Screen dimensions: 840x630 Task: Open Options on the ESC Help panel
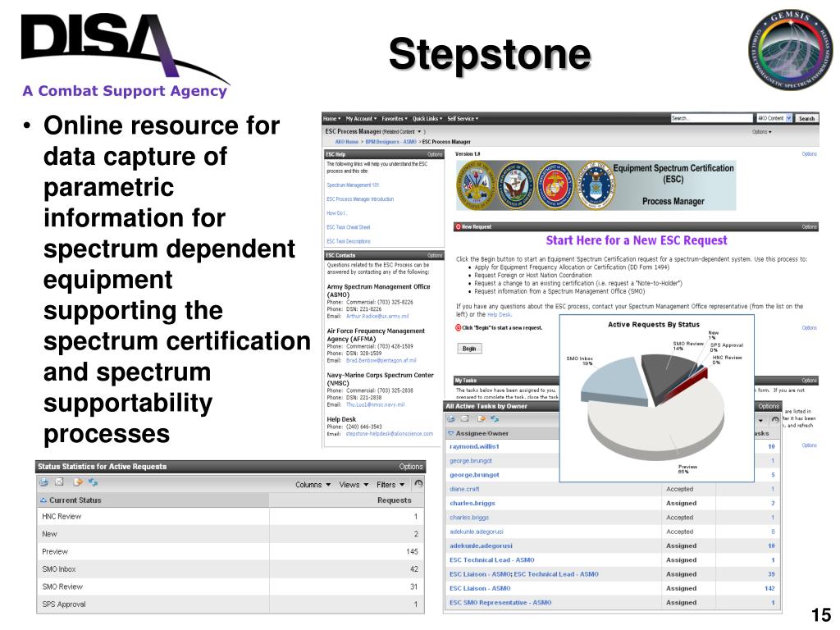pyautogui.click(x=435, y=154)
